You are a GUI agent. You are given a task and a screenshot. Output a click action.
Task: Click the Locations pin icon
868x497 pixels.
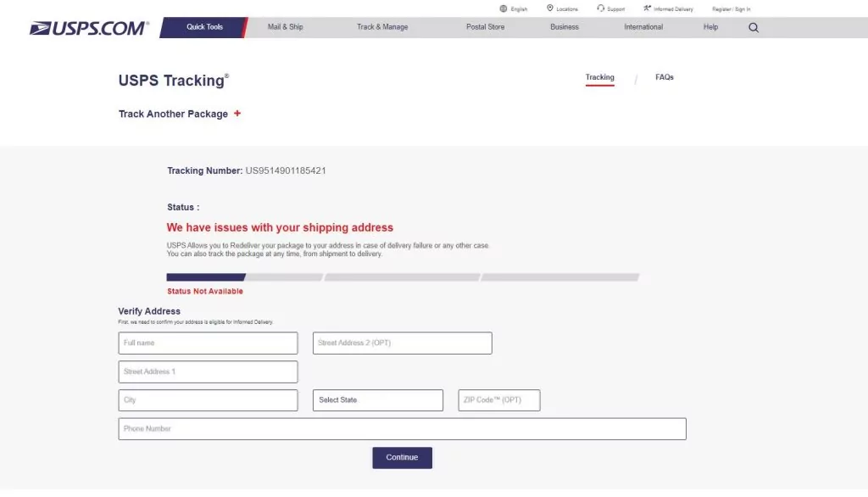pyautogui.click(x=549, y=8)
